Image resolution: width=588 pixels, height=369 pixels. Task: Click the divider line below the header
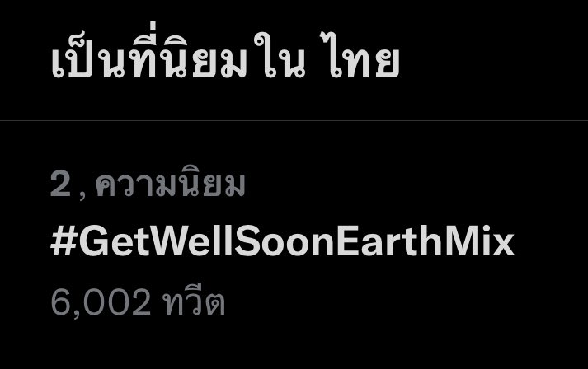[x=294, y=120]
